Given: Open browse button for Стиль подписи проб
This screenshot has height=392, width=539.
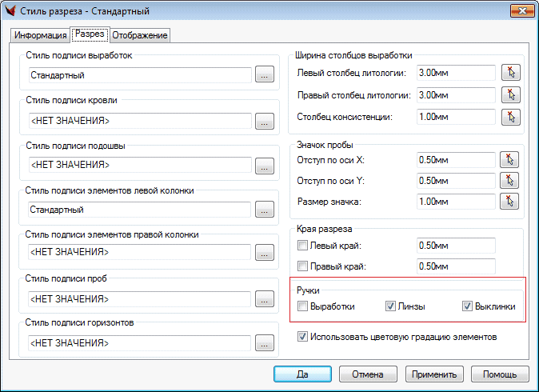Looking at the screenshot, I should tap(264, 299).
